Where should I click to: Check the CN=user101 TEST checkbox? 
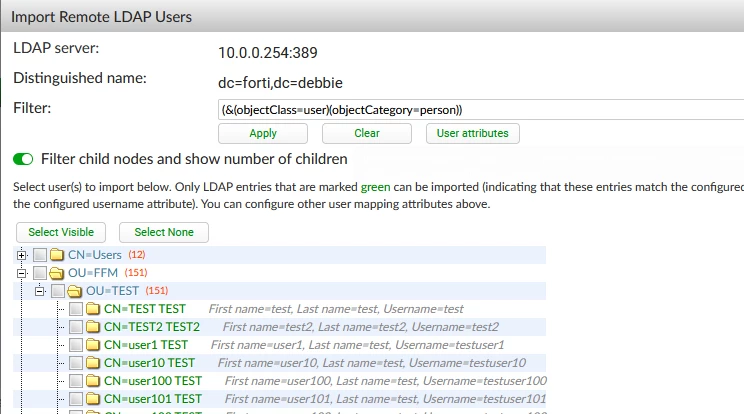coord(76,399)
